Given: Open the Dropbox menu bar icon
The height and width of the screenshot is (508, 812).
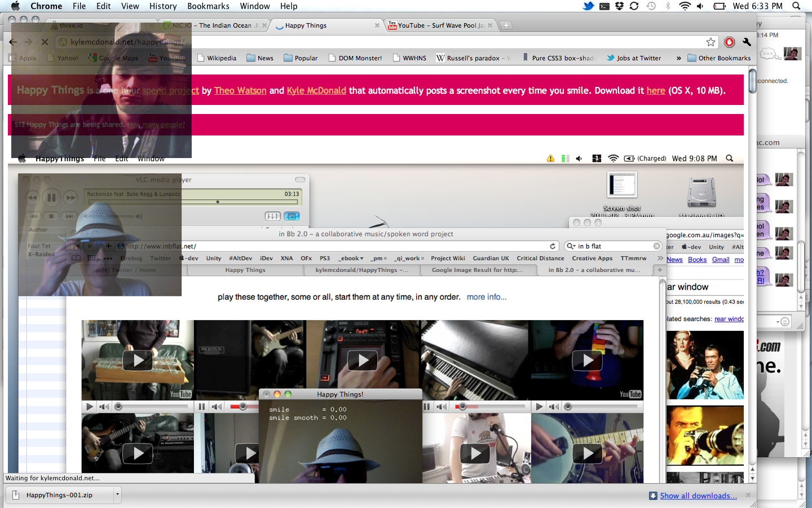Looking at the screenshot, I should coord(619,6).
